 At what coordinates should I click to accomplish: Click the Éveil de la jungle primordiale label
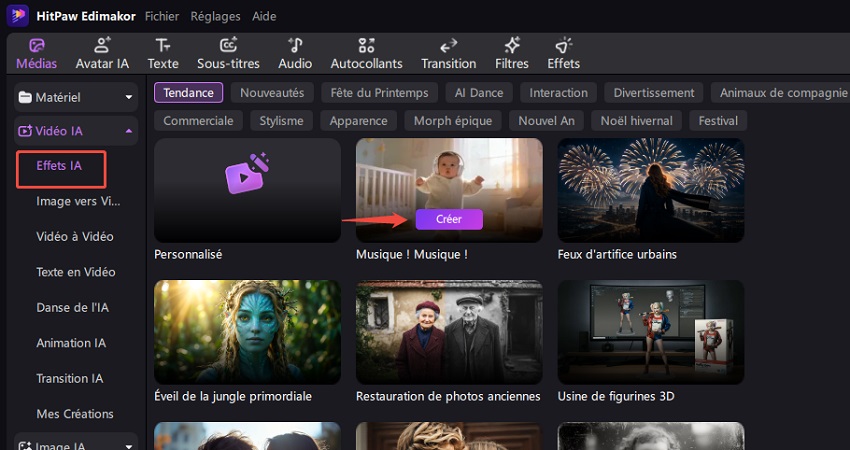pos(233,396)
